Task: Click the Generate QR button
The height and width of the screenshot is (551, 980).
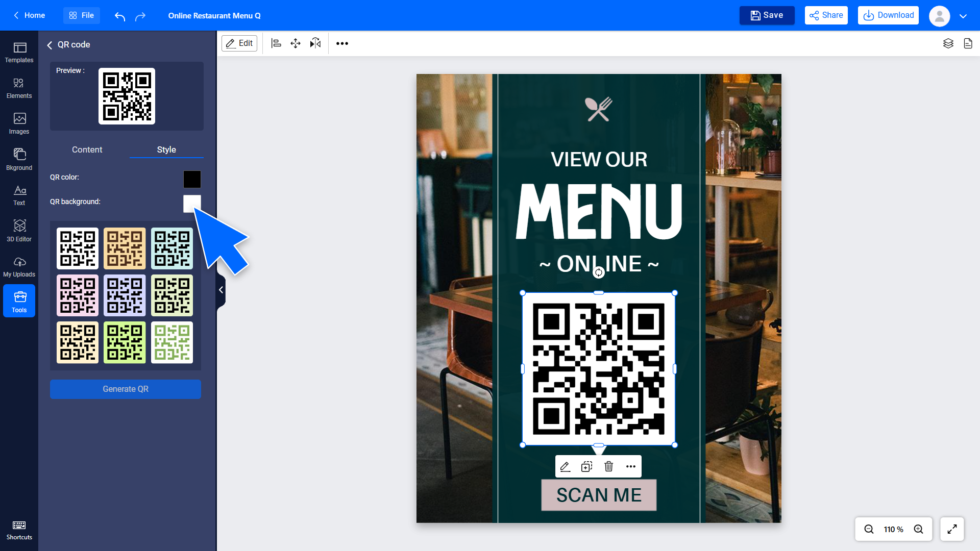Action: 126,389
